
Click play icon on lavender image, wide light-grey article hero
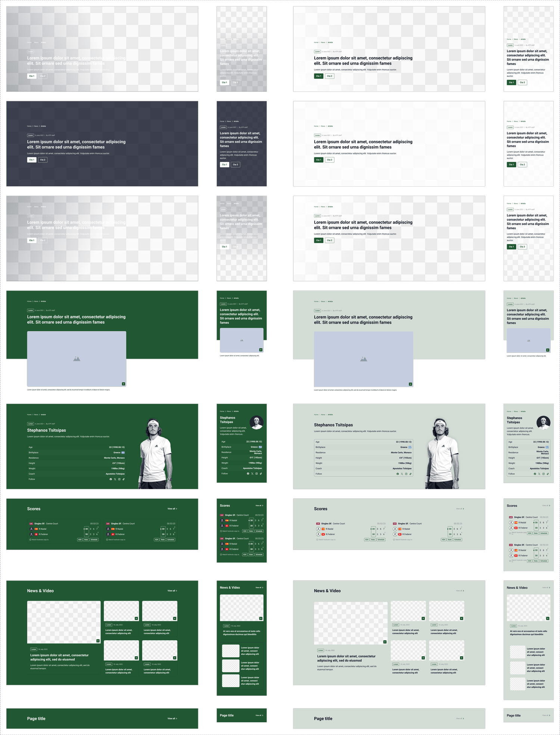tap(410, 384)
